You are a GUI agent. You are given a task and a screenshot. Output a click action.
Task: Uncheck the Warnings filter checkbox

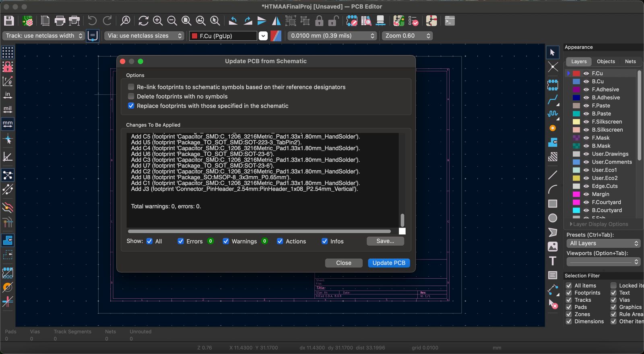(x=226, y=241)
